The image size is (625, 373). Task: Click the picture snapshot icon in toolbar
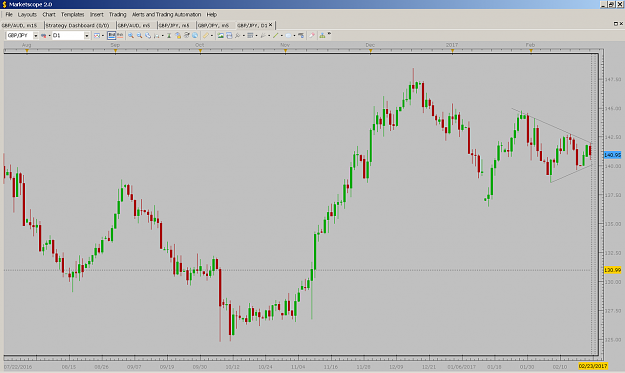(x=220, y=35)
